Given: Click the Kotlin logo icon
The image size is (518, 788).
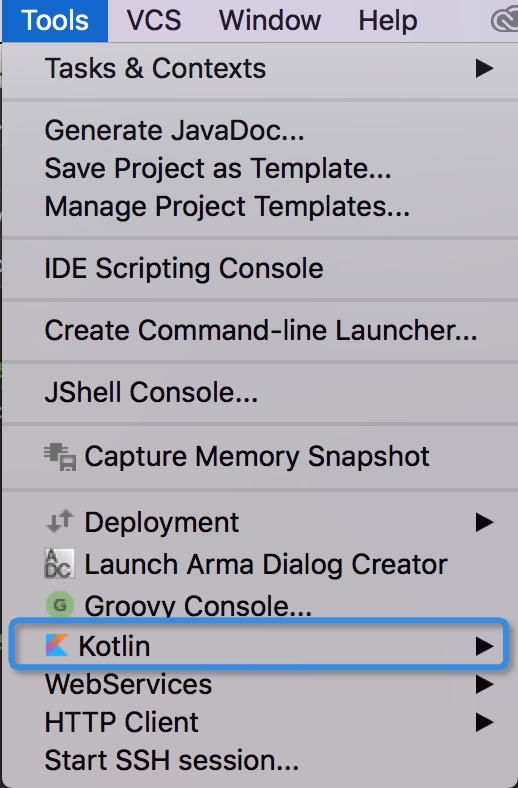Looking at the screenshot, I should [56, 645].
